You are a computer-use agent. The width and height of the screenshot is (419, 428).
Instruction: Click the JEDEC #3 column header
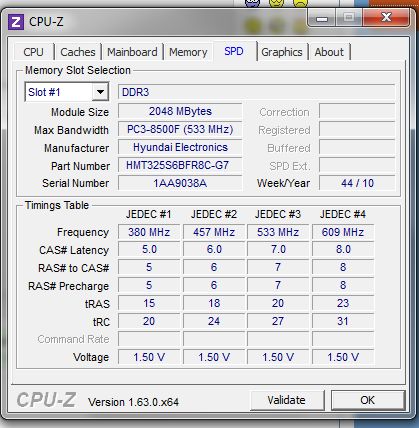278,214
